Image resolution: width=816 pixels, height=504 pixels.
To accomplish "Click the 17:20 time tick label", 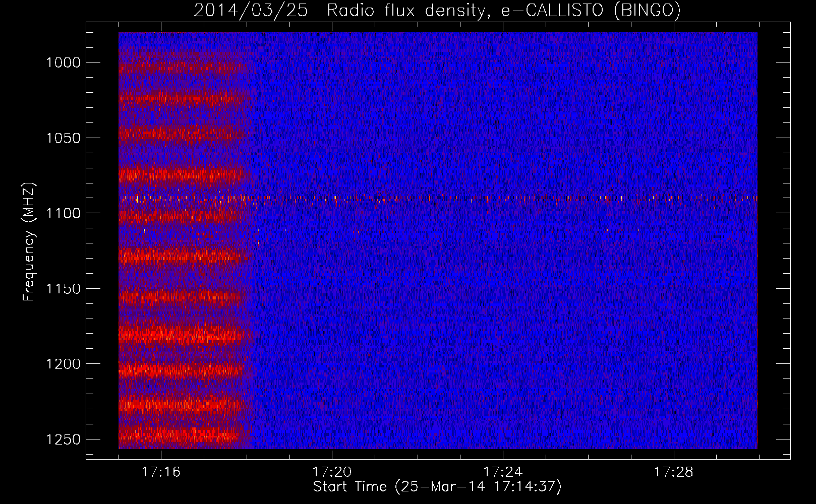I will [x=332, y=472].
